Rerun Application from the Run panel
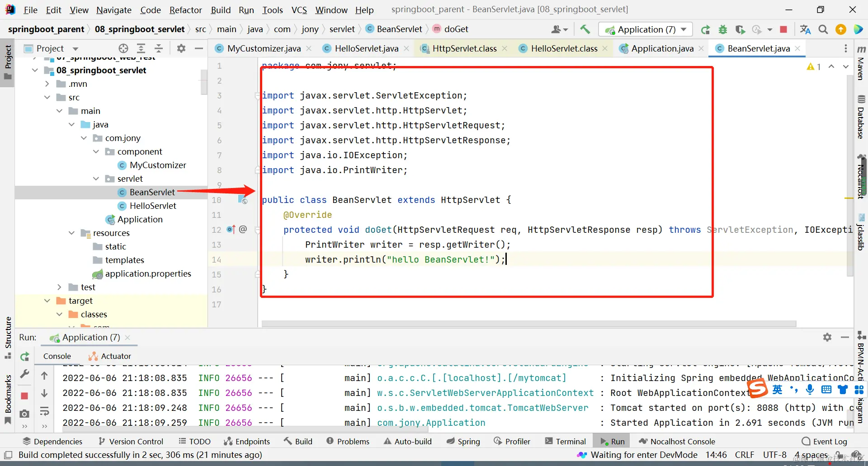The height and width of the screenshot is (466, 868). (x=25, y=357)
